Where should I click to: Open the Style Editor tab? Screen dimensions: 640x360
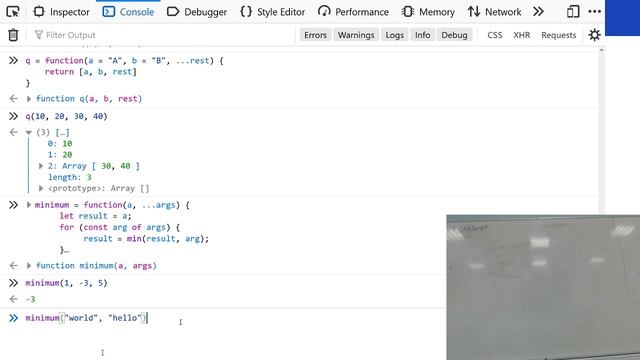tap(273, 12)
